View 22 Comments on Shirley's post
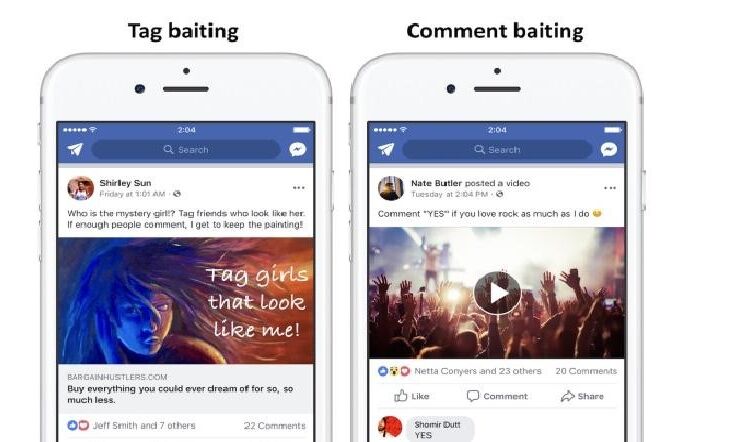 pos(274,426)
